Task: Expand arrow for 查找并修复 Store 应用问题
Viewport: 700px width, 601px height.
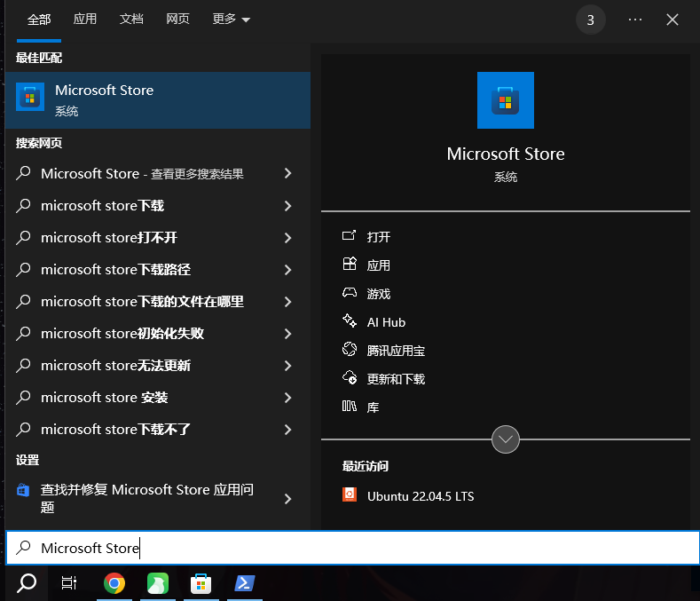Action: tap(288, 499)
